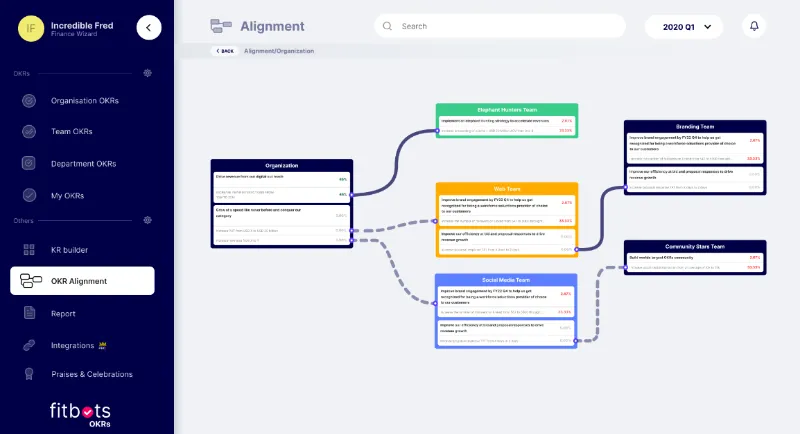
Task: Open the Others section gear settings
Action: click(147, 220)
